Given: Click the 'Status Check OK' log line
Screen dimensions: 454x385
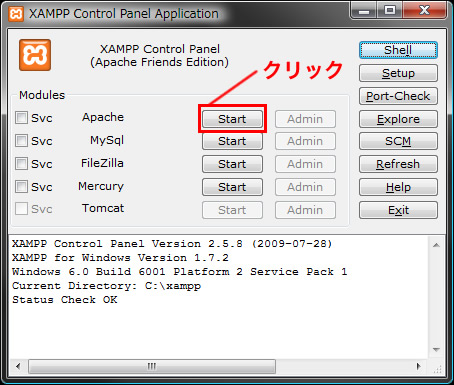Looking at the screenshot, I should pyautogui.click(x=65, y=300).
